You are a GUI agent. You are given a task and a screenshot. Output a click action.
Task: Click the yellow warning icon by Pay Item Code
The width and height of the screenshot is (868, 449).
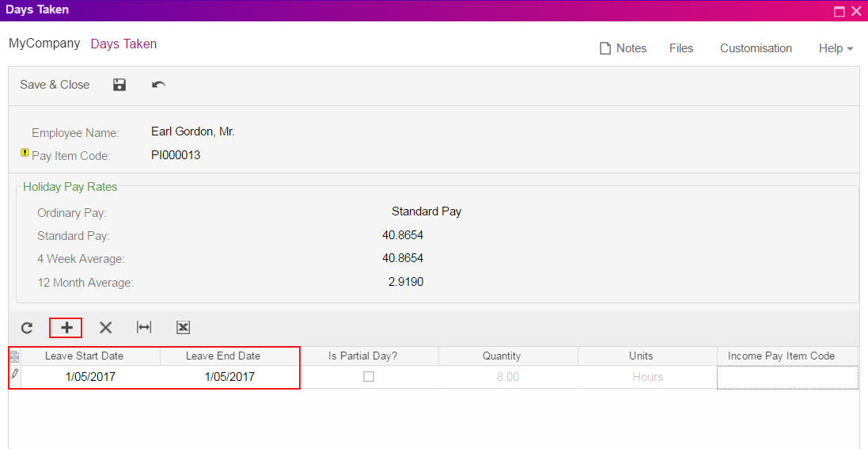25,152
